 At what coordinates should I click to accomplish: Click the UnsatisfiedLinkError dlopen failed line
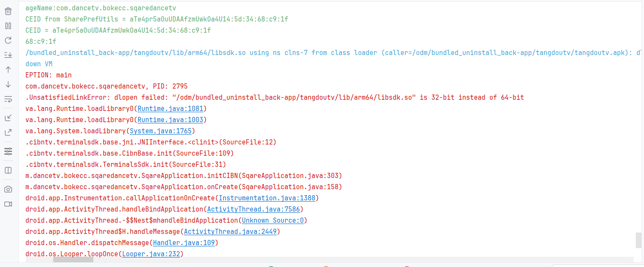(275, 97)
